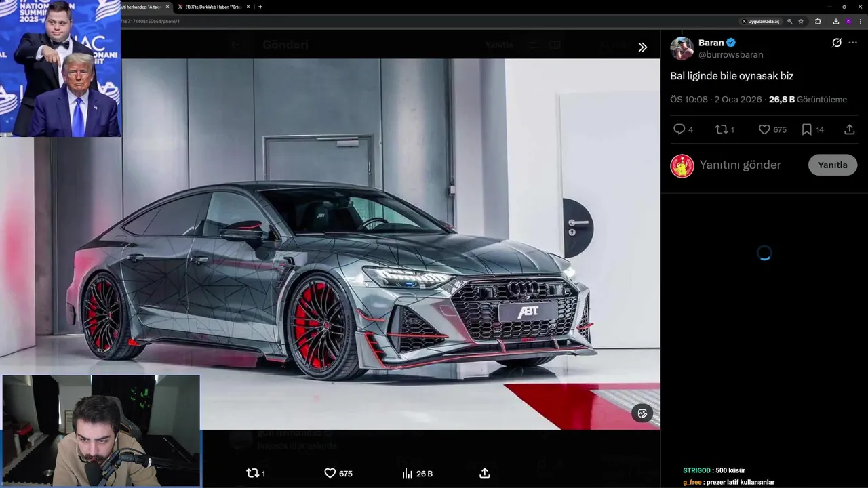Screen dimensions: 868x488
Task: Open the browser three-dot menu
Action: point(861,22)
